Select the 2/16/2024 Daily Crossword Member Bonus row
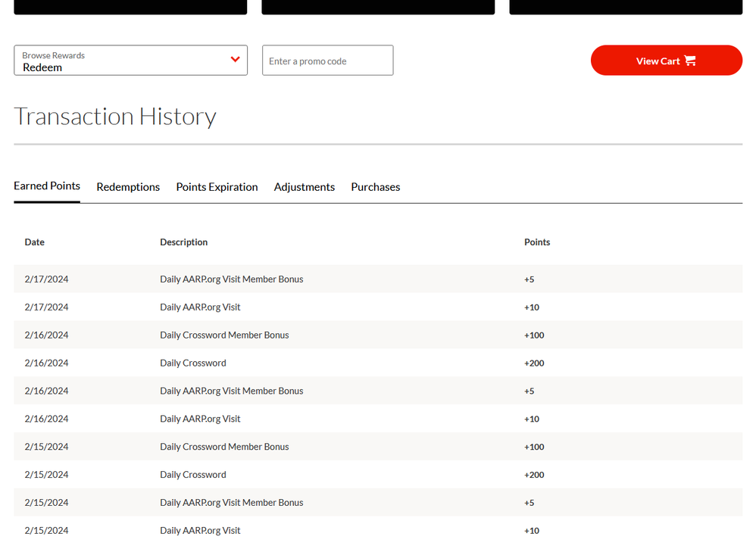This screenshot has width=756, height=549. tap(224, 335)
